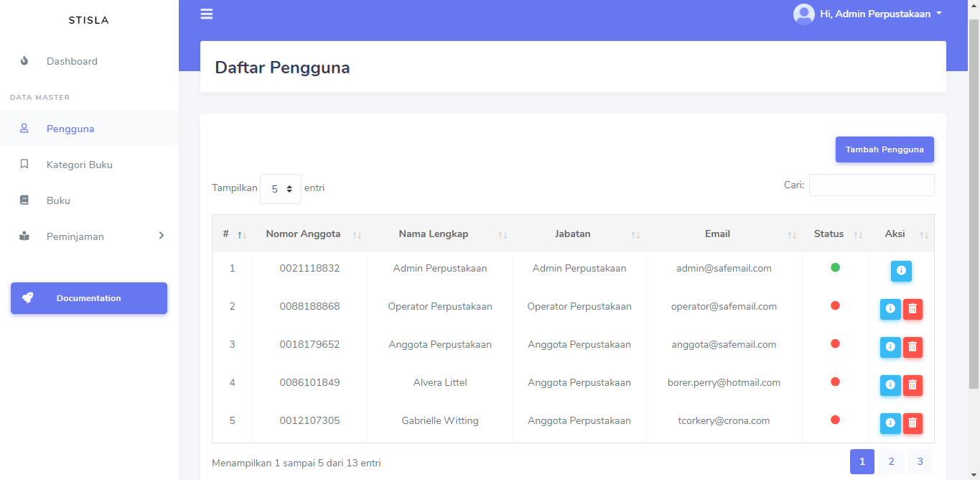This screenshot has height=480, width=980.
Task: Click the Buku book icon
Action: click(24, 200)
